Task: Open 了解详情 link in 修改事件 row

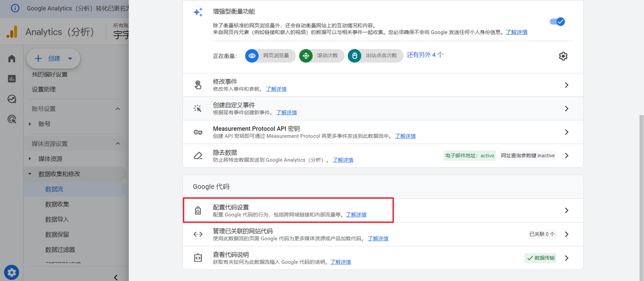Action: pyautogui.click(x=276, y=89)
